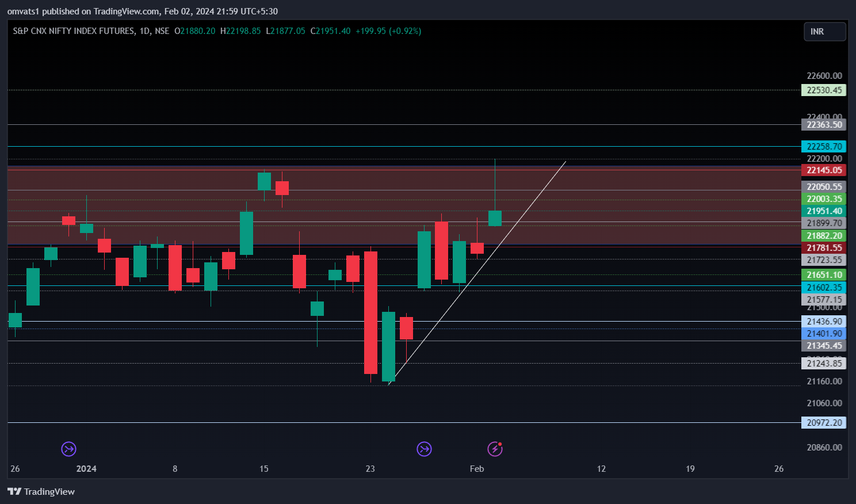This screenshot has width=856, height=504.
Task: Click the high value H22198.85
Action: (x=240, y=31)
